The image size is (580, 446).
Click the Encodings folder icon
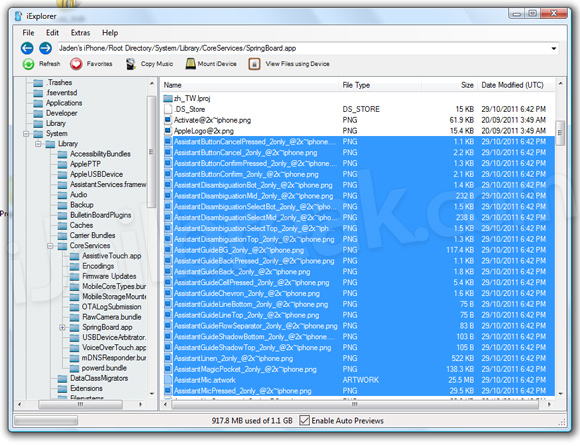(75, 266)
